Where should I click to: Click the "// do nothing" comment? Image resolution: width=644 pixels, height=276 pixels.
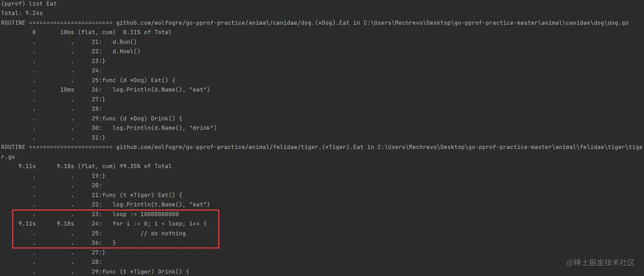point(163,233)
